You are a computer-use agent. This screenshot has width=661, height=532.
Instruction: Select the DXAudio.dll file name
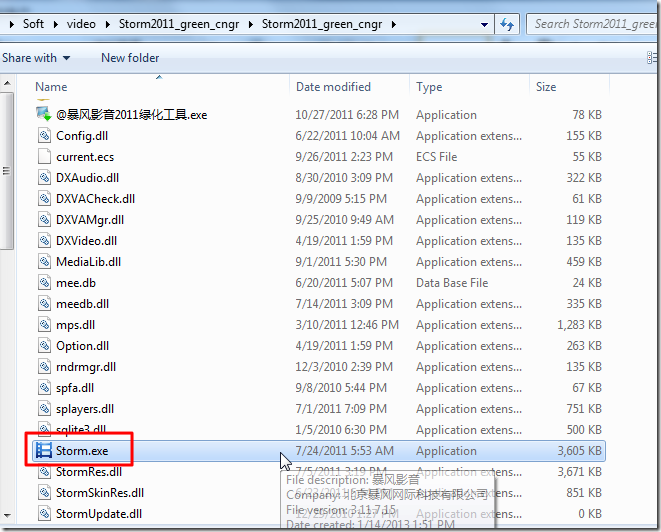coord(87,178)
